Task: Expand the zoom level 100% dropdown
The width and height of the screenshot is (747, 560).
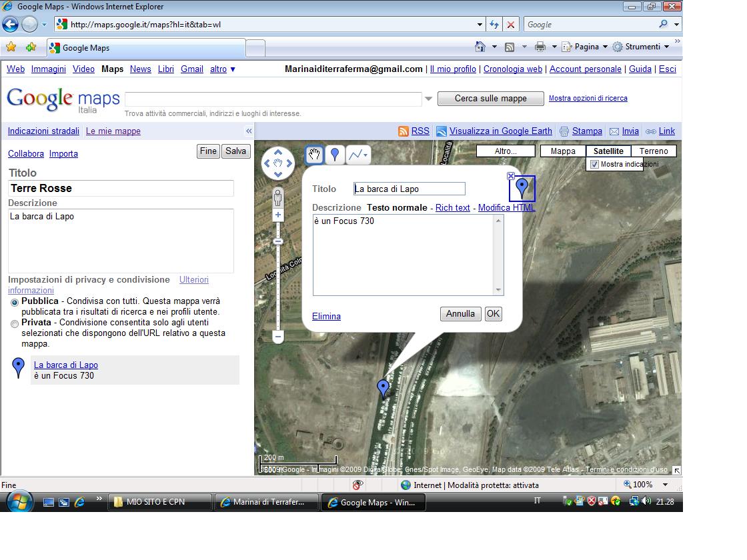Action: (666, 485)
